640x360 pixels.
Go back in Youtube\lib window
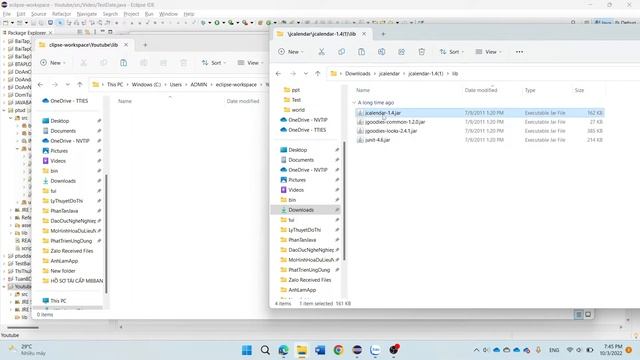(40, 84)
